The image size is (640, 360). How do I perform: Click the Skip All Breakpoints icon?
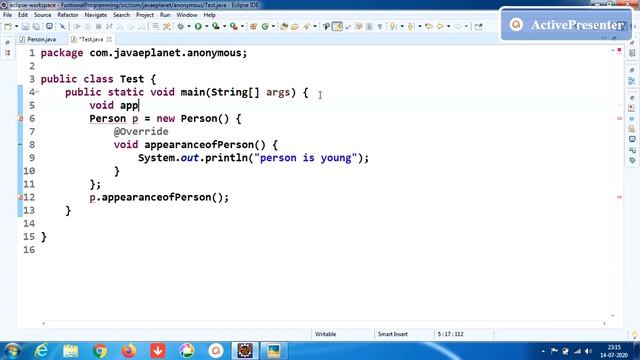coord(62,27)
